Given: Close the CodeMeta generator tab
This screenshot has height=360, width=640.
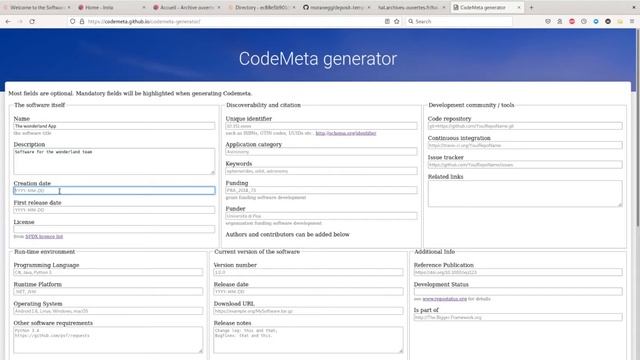Looking at the screenshot, I should [x=519, y=7].
